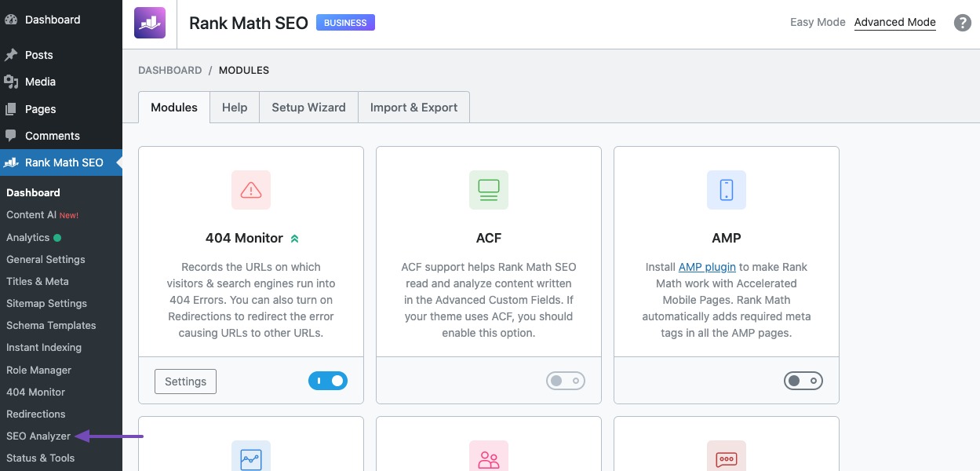
Task: Click the green Analytics status dot
Action: [x=57, y=237]
